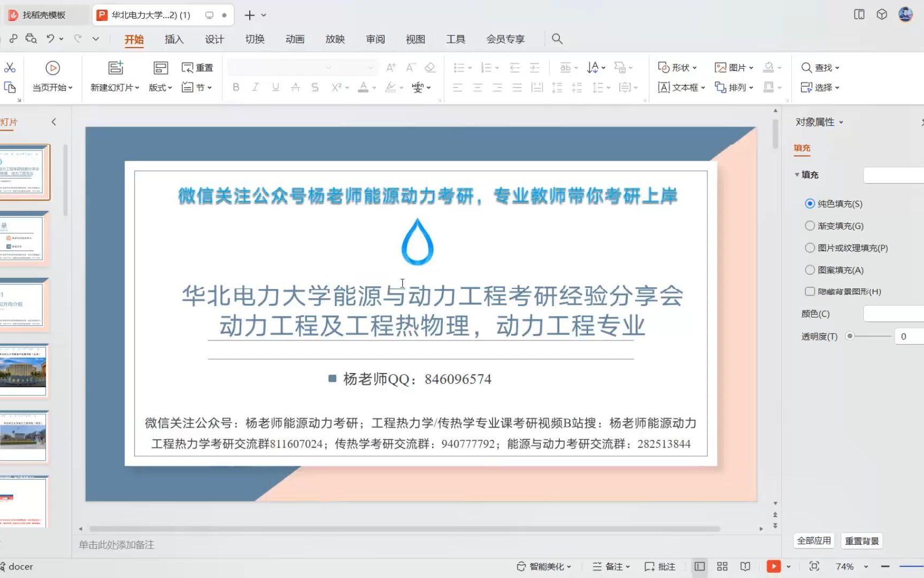
Task: Clear formatting eraser icon
Action: click(x=430, y=67)
